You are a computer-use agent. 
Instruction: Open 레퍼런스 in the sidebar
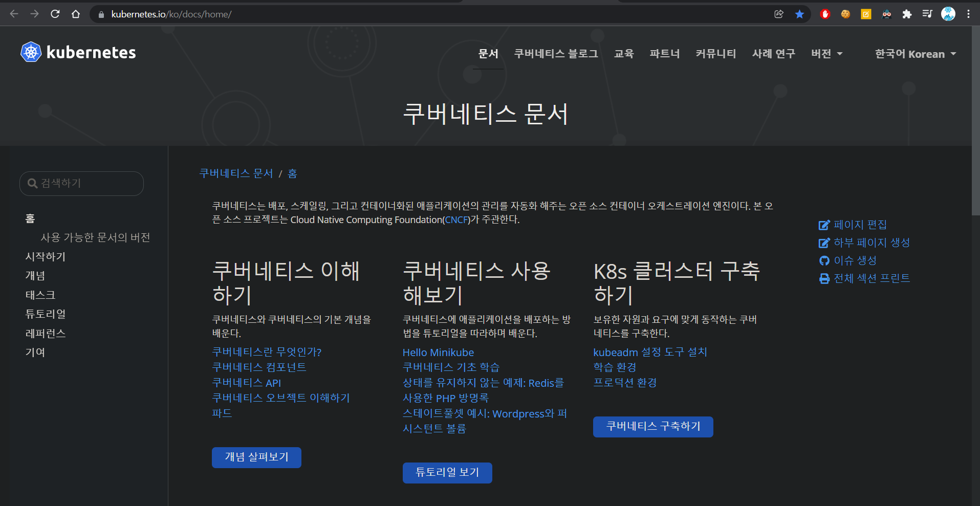click(46, 334)
